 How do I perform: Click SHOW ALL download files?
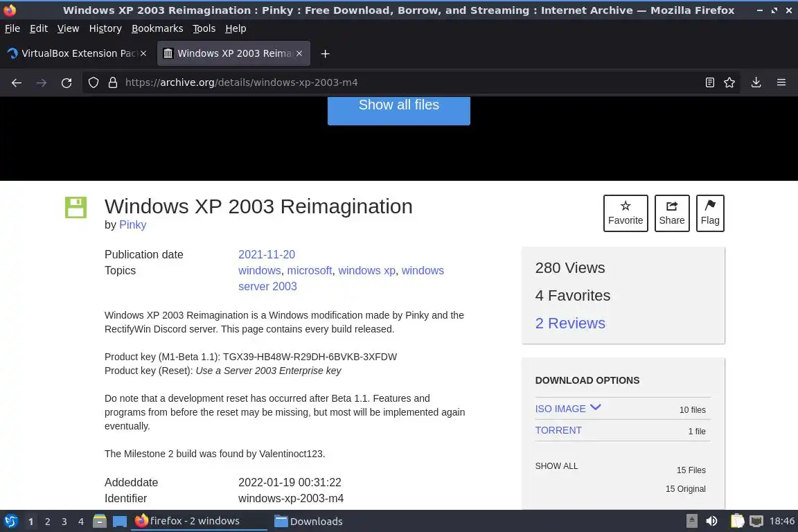click(556, 465)
